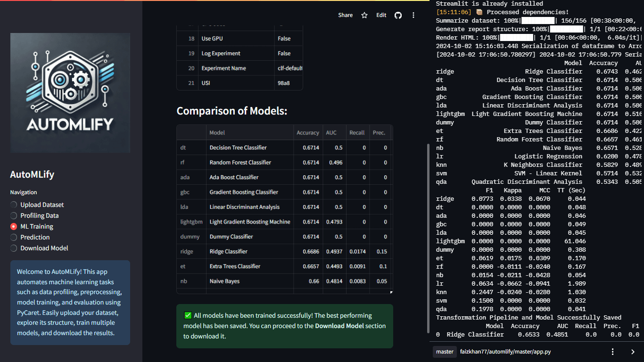Viewport: 644px width, 362px height.
Task: Click the AutoMLify logo image
Action: pos(70,92)
